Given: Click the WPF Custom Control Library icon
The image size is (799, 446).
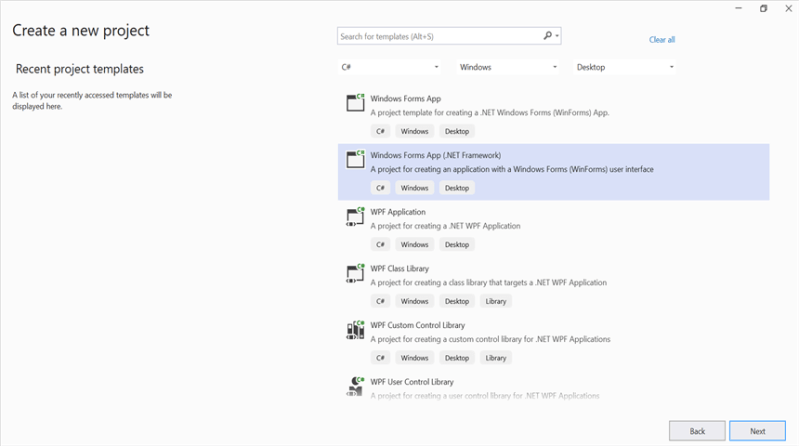Looking at the screenshot, I should [355, 329].
